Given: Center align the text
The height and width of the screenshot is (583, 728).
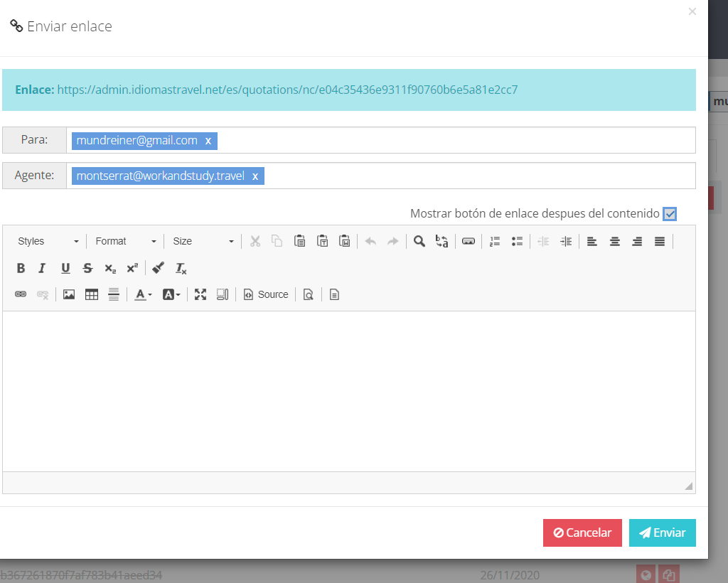Looking at the screenshot, I should [615, 241].
